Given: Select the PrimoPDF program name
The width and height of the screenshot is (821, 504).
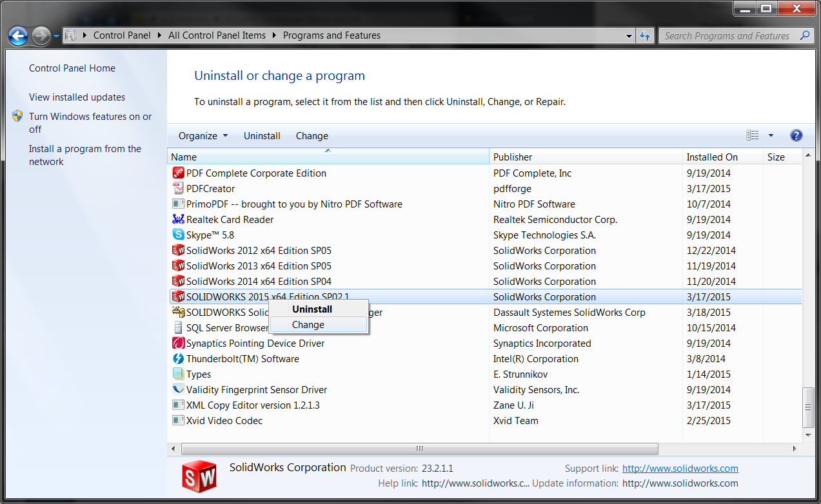Looking at the screenshot, I should 294,204.
